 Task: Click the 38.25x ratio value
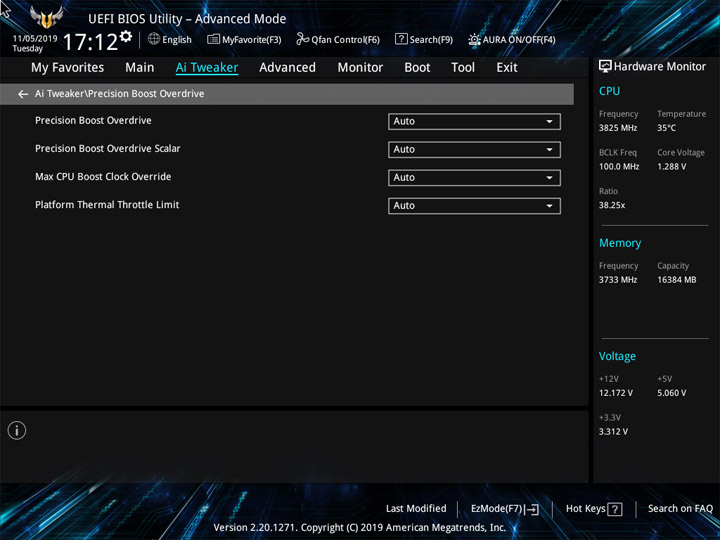(612, 205)
